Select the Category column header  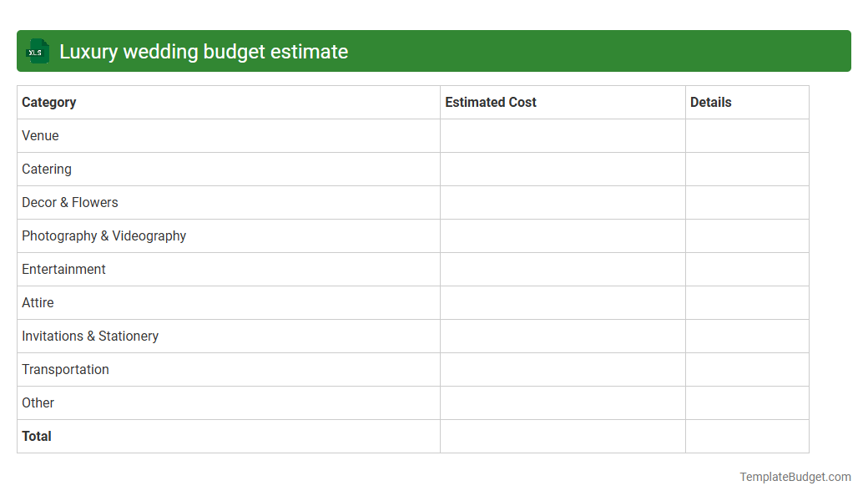[x=48, y=102]
